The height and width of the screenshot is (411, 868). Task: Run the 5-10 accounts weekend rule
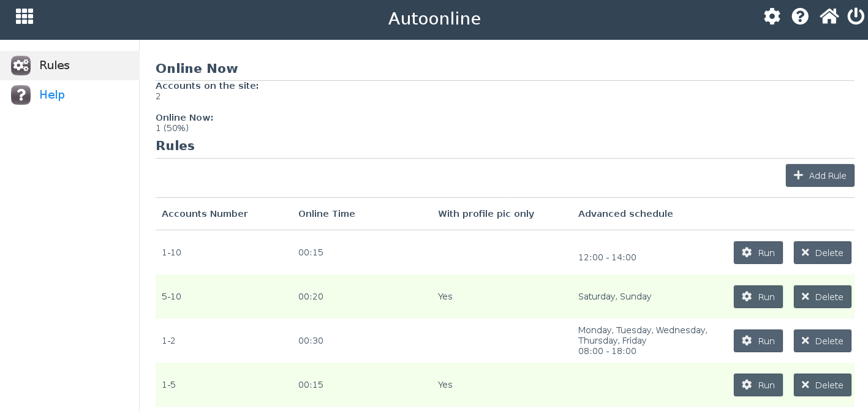coord(758,297)
